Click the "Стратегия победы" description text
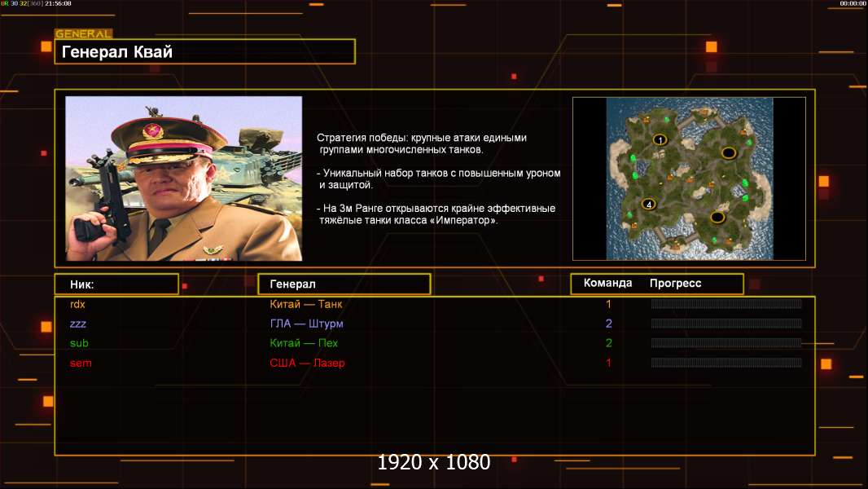This screenshot has width=868, height=489. pos(422,143)
